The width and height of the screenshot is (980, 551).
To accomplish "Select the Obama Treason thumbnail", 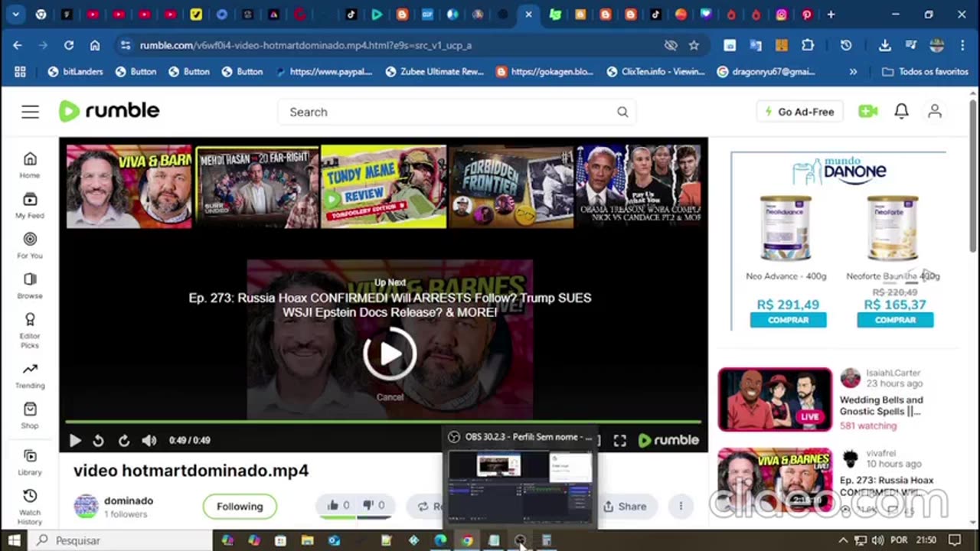I will [x=639, y=187].
